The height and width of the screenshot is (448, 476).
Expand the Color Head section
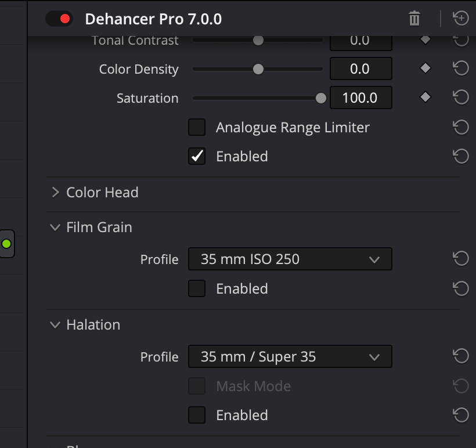tap(56, 192)
